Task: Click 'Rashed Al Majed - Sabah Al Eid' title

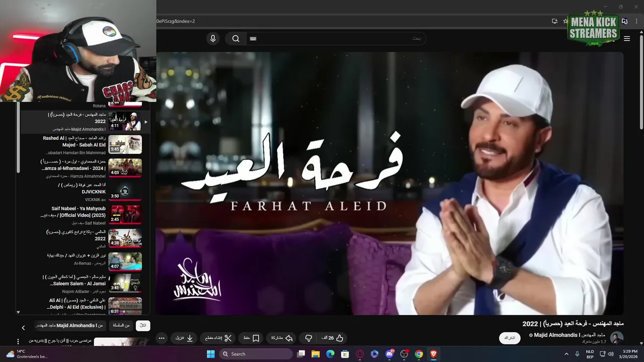Action: pos(74,141)
